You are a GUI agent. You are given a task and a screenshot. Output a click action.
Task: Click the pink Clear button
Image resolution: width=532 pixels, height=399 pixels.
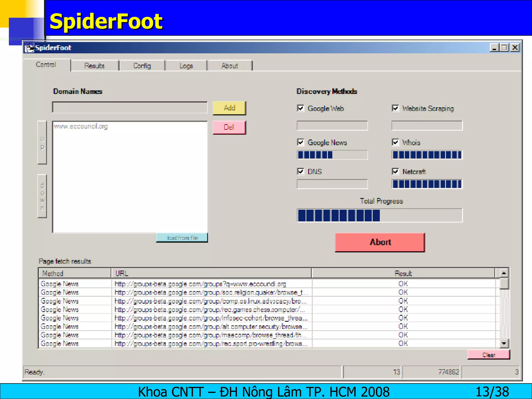(x=489, y=355)
